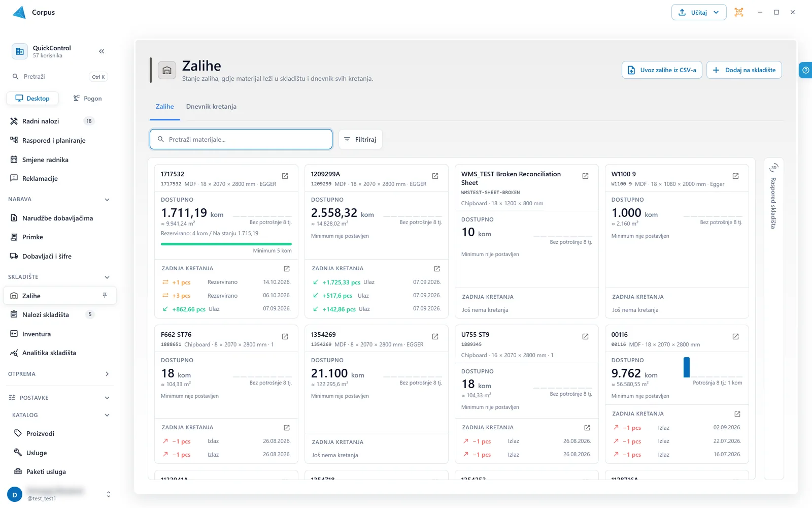Open the QR scanner icon near Učitaj
This screenshot has width=812, height=508.
click(739, 12)
